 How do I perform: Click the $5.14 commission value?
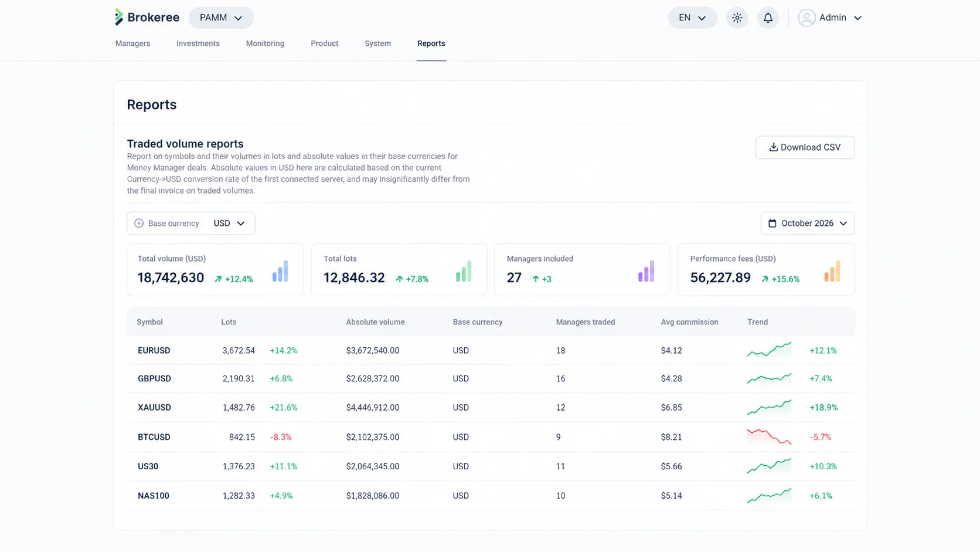[x=672, y=496]
